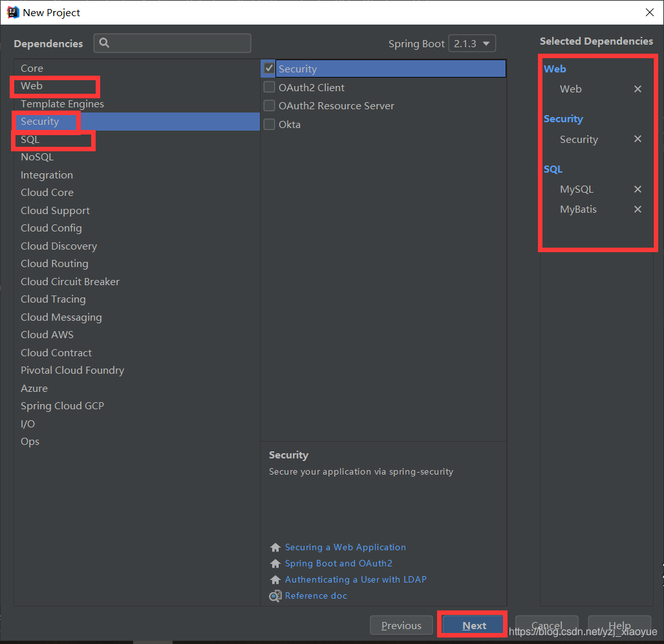This screenshot has height=644, width=664.
Task: Open the Spring Boot and OAuth2 link
Action: pos(338,563)
